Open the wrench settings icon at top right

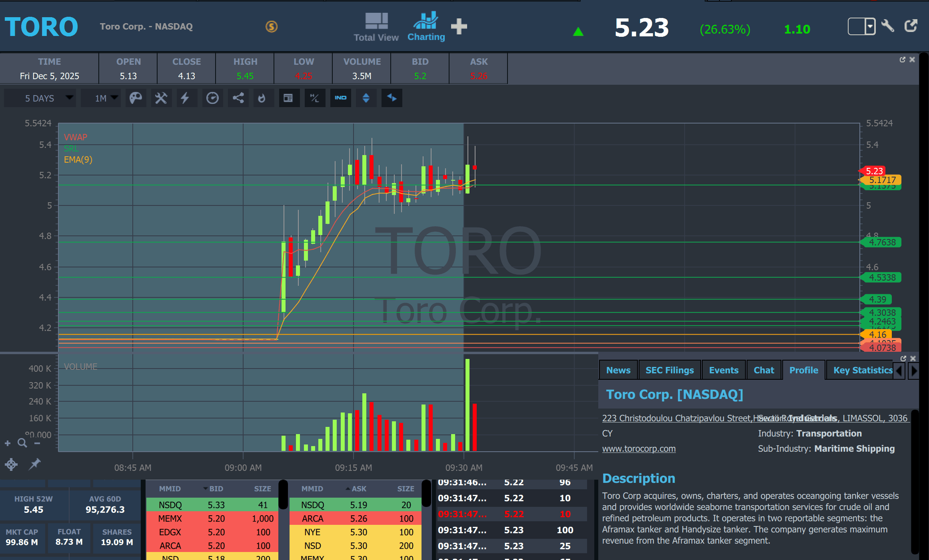click(887, 26)
